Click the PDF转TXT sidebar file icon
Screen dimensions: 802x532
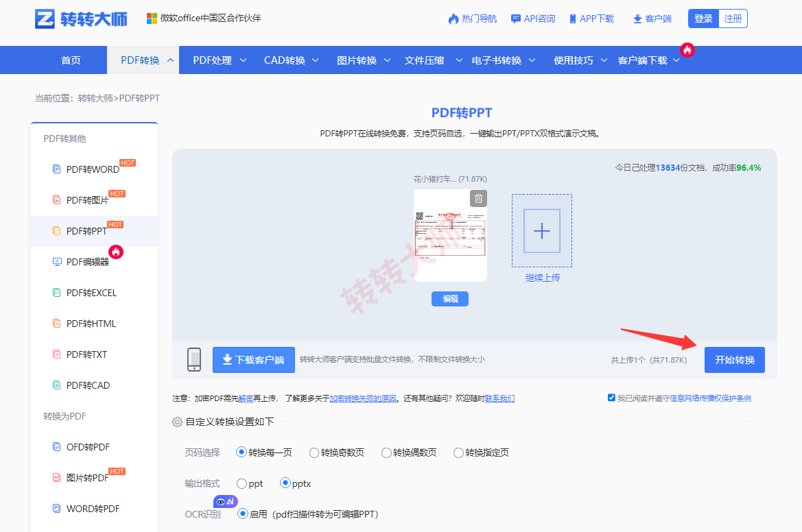coord(57,354)
